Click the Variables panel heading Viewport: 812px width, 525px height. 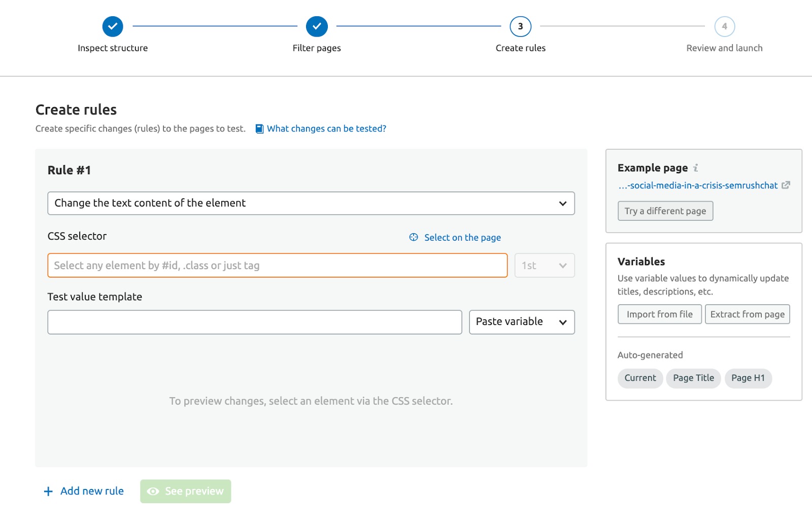click(x=641, y=261)
